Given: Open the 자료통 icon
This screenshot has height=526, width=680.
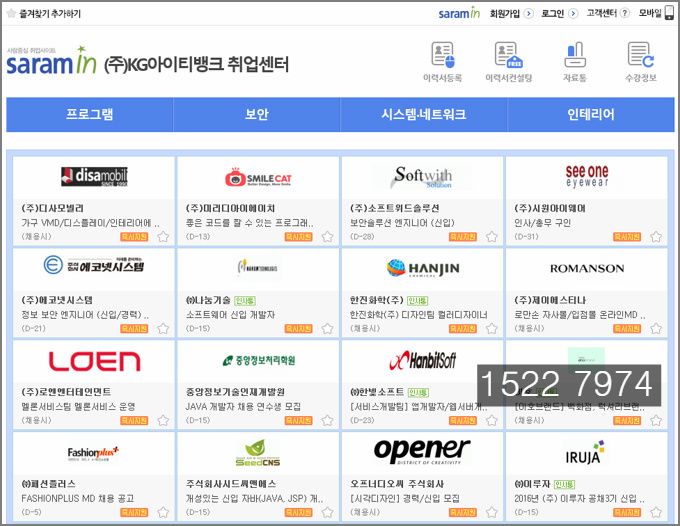Looking at the screenshot, I should pos(575,55).
